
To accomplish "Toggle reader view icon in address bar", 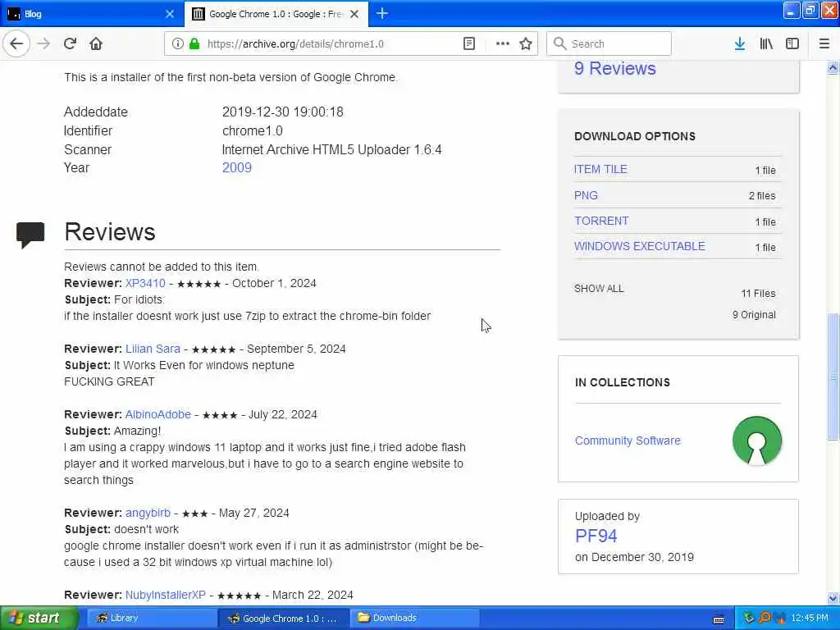I will [469, 44].
